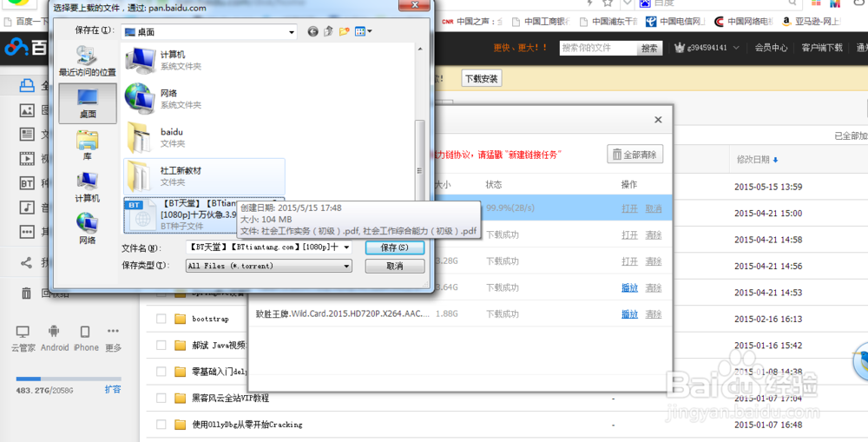Click 取消 on the 99.9% download row
Image resolution: width=868 pixels, height=442 pixels.
[x=654, y=208]
